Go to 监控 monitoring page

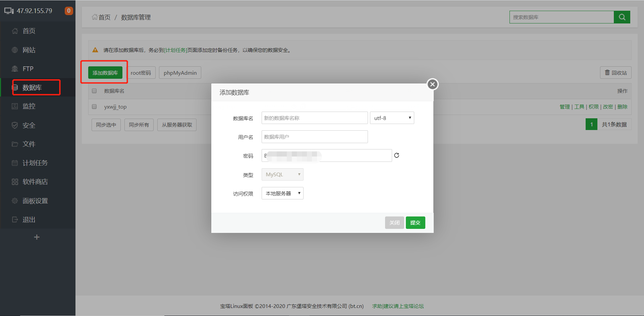click(29, 106)
